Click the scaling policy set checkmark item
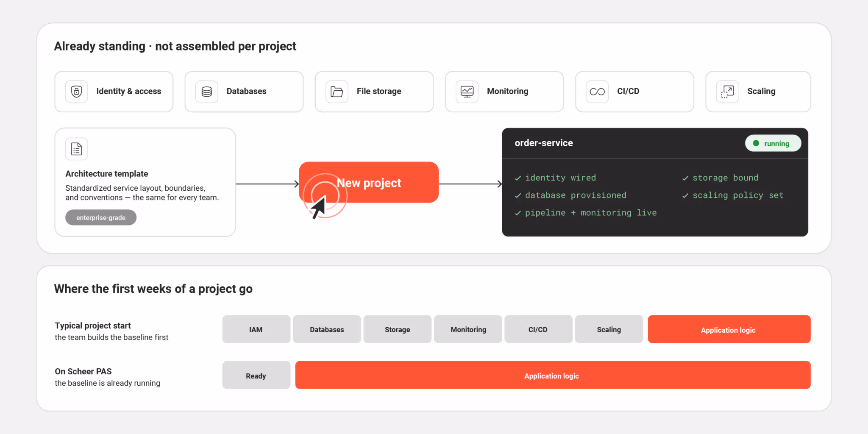The height and width of the screenshot is (434, 868). point(733,195)
